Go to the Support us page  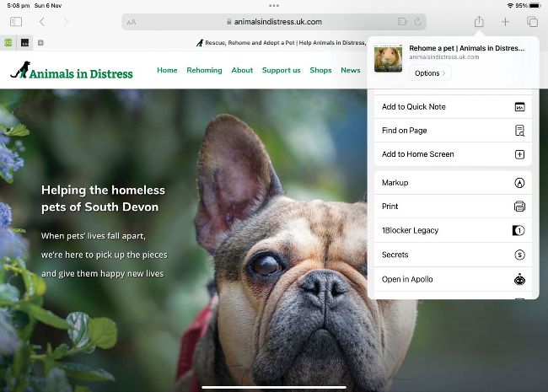coord(281,70)
